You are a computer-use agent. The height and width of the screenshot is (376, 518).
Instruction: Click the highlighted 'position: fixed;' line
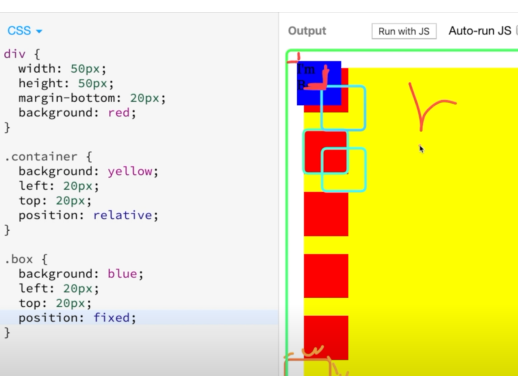pos(139,317)
